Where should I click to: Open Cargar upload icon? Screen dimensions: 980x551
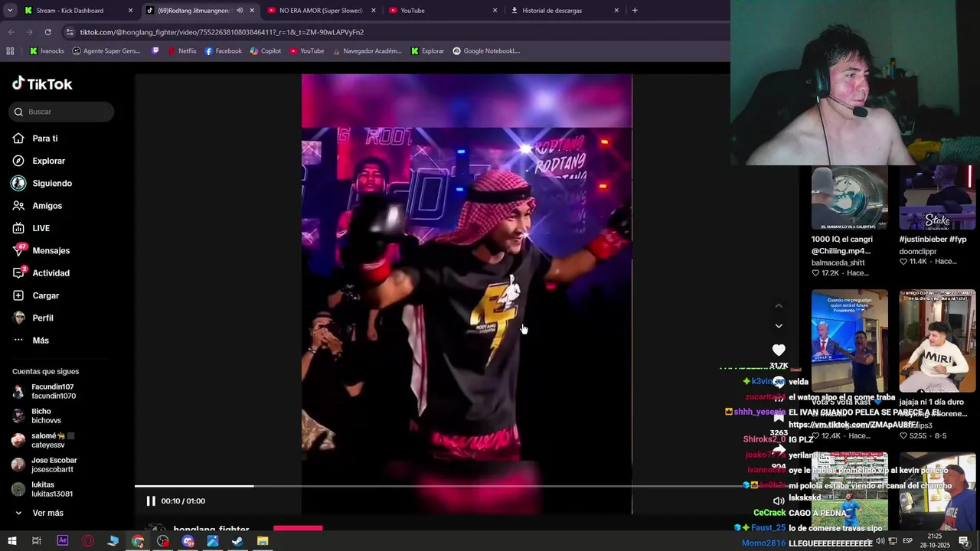tap(18, 295)
